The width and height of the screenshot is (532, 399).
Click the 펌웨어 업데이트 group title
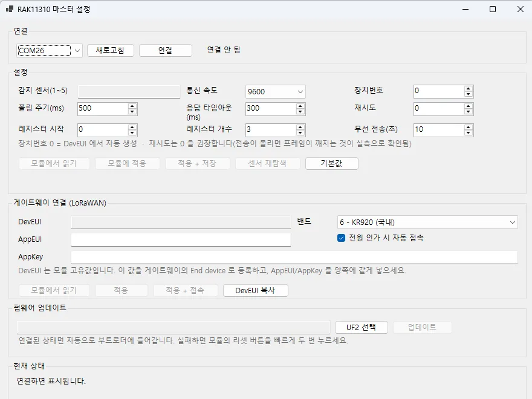[x=40, y=308]
